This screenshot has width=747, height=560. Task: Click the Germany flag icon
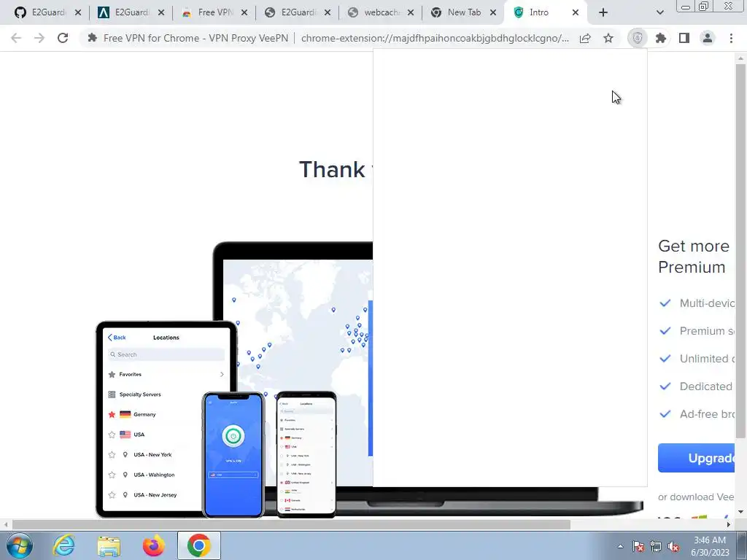[125, 414]
